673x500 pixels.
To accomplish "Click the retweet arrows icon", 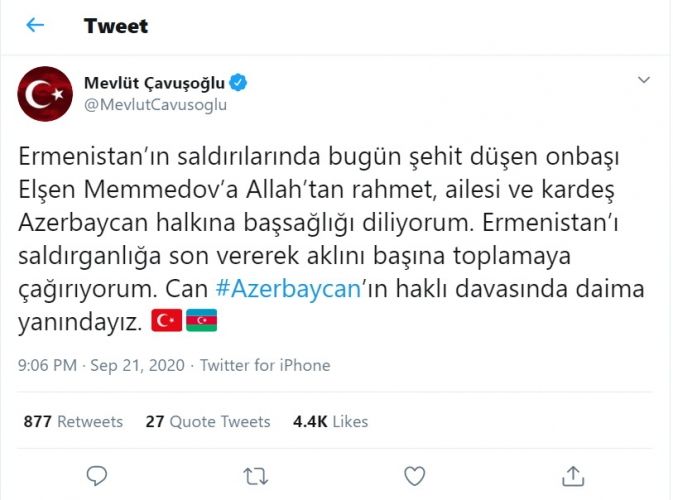I will tap(256, 475).
